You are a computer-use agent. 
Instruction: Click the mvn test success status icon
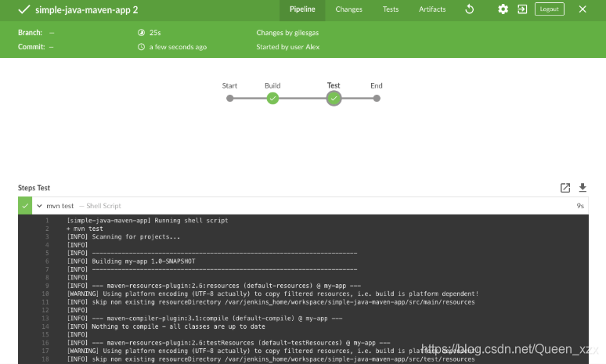click(25, 206)
